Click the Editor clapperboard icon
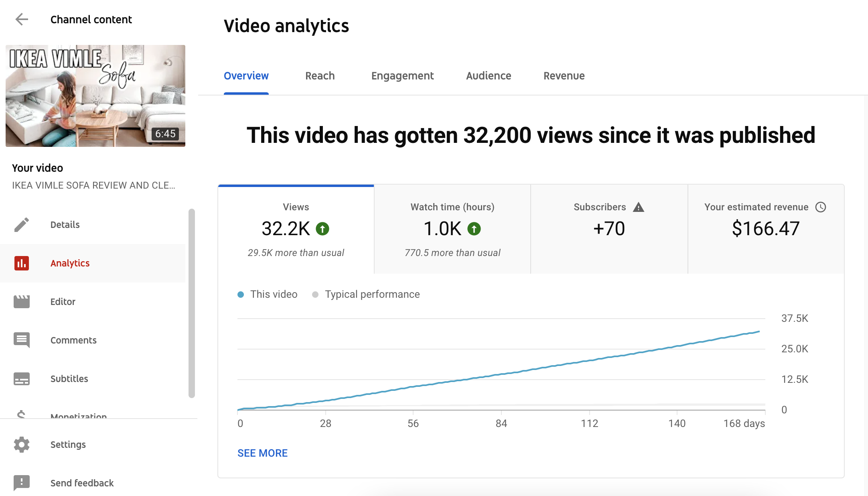This screenshot has height=496, width=868. [22, 302]
